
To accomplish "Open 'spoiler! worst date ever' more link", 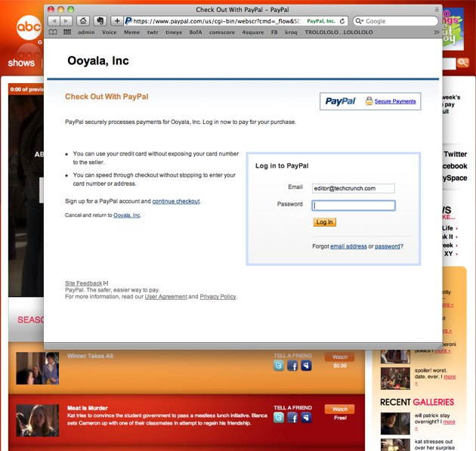I will point(450,377).
